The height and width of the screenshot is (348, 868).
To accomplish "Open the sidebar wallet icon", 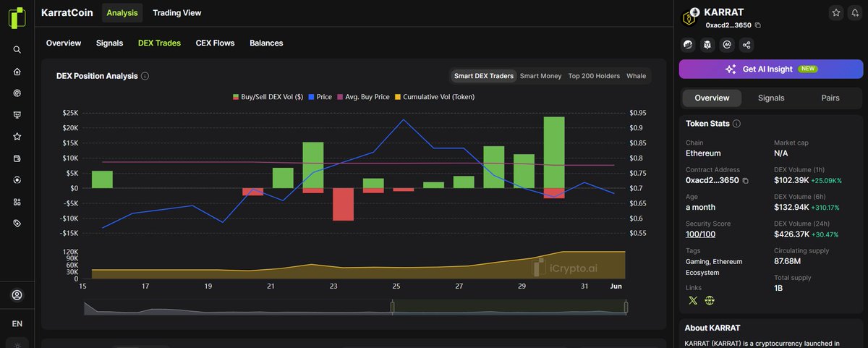I will (x=17, y=158).
